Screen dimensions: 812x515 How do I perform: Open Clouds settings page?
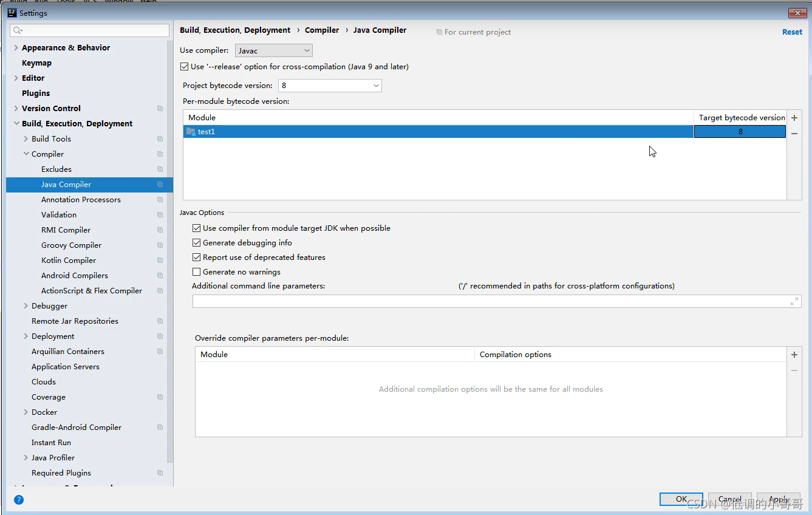(x=44, y=382)
